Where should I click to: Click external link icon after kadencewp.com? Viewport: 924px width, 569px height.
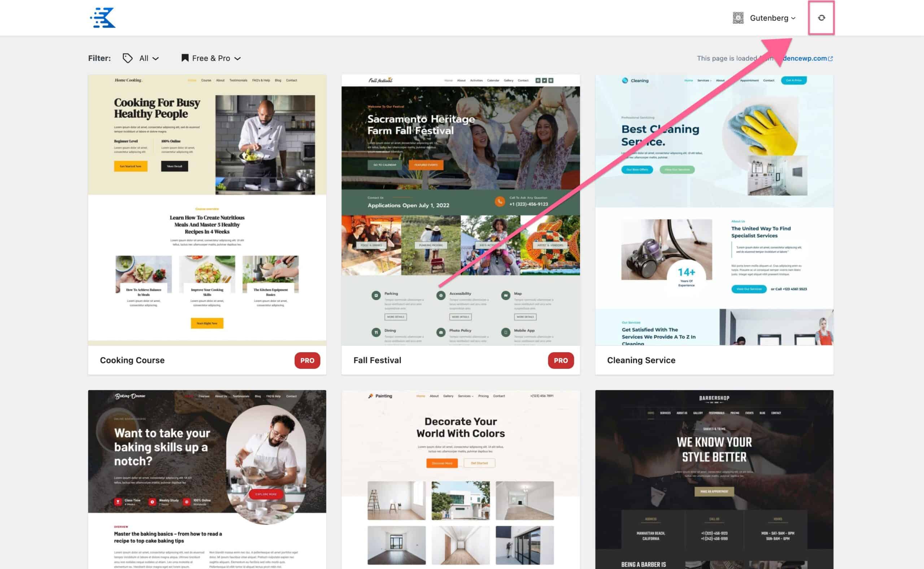point(831,58)
